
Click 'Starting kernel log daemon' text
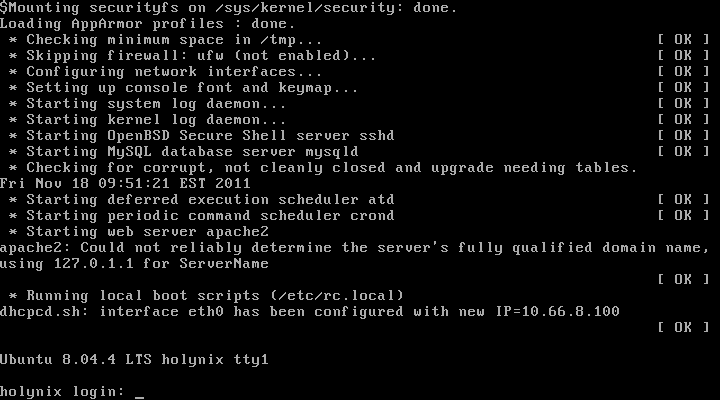(156, 120)
